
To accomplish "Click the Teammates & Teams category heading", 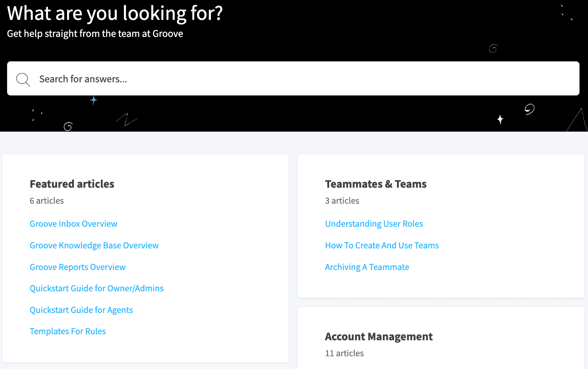I will (376, 184).
